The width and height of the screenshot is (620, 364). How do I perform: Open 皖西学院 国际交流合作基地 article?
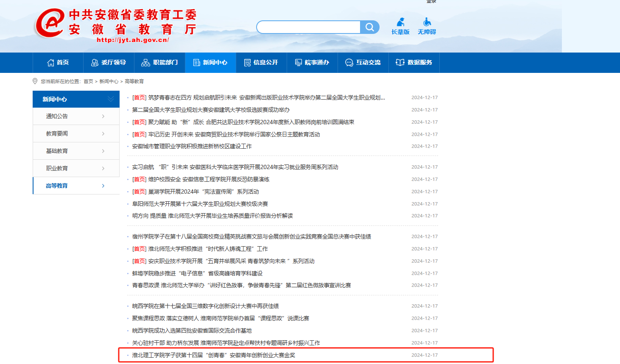pyautogui.click(x=192, y=331)
